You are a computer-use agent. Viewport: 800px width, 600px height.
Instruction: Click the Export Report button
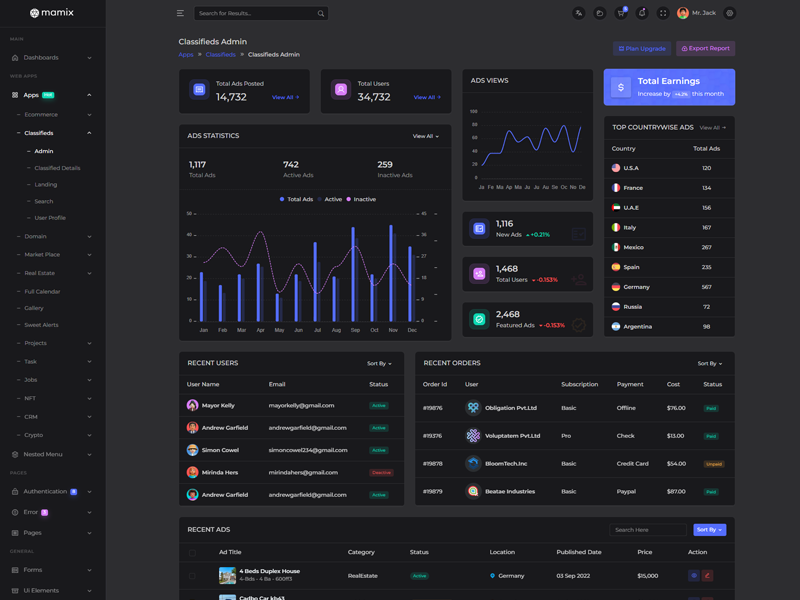[x=705, y=48]
